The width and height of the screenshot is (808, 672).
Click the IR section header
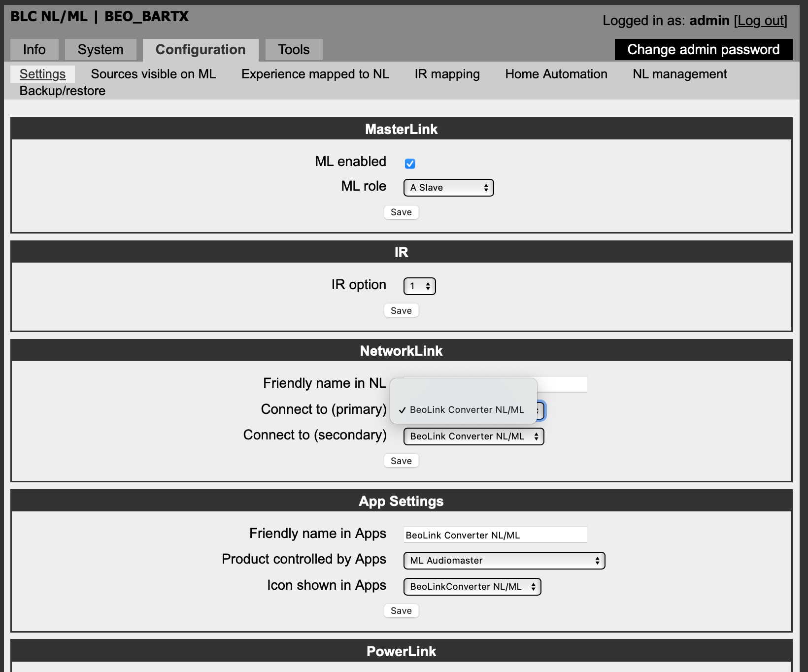[x=401, y=252]
